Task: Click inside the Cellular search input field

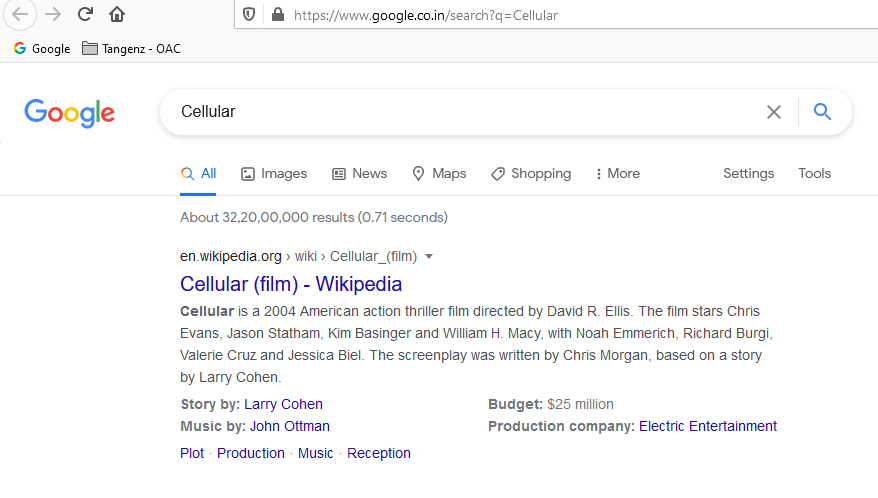Action: pos(465,111)
